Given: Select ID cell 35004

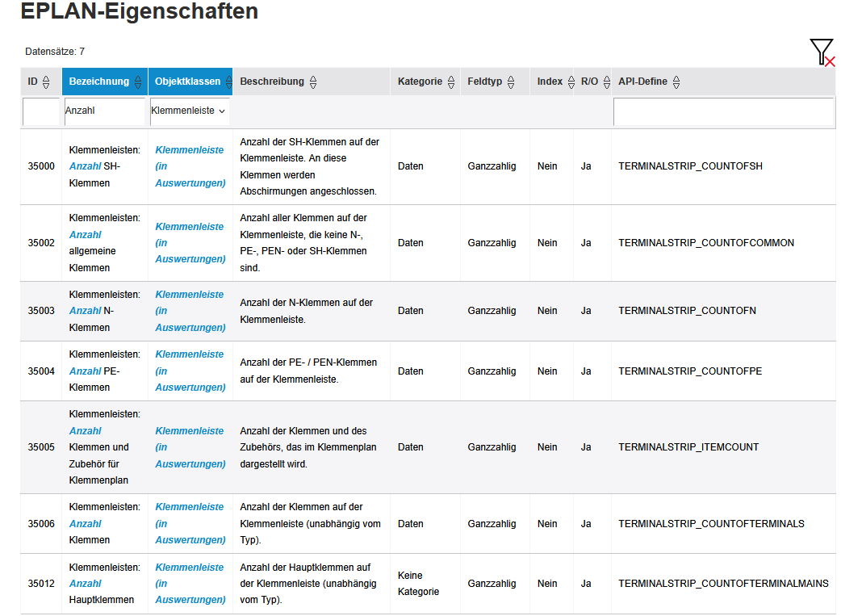Looking at the screenshot, I should [41, 371].
